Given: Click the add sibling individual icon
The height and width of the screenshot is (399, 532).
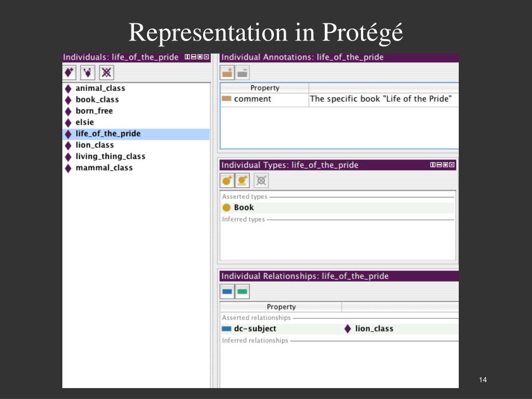Looking at the screenshot, I should point(87,72).
